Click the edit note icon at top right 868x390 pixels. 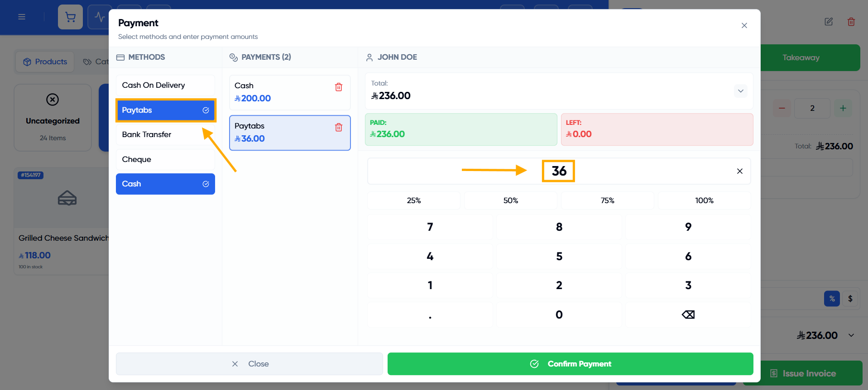[829, 22]
